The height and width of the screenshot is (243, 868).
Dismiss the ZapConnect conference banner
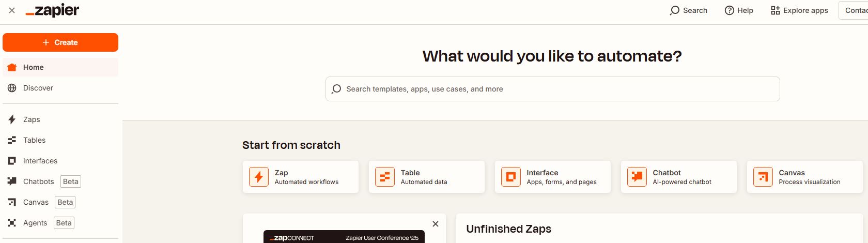pyautogui.click(x=436, y=224)
